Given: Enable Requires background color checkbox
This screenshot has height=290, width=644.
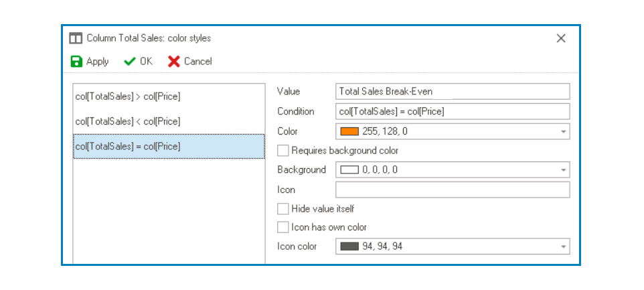Looking at the screenshot, I should [x=283, y=151].
